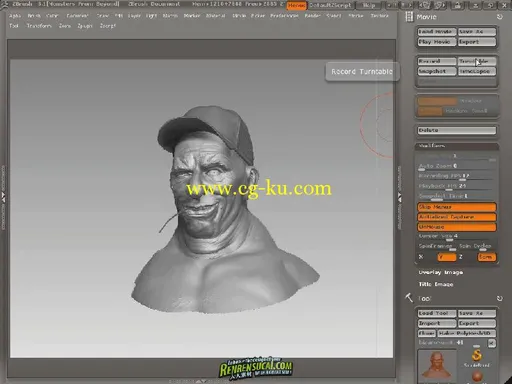Click the R button beside the tool count
Viewport: 512px width, 384px height.
(x=492, y=343)
